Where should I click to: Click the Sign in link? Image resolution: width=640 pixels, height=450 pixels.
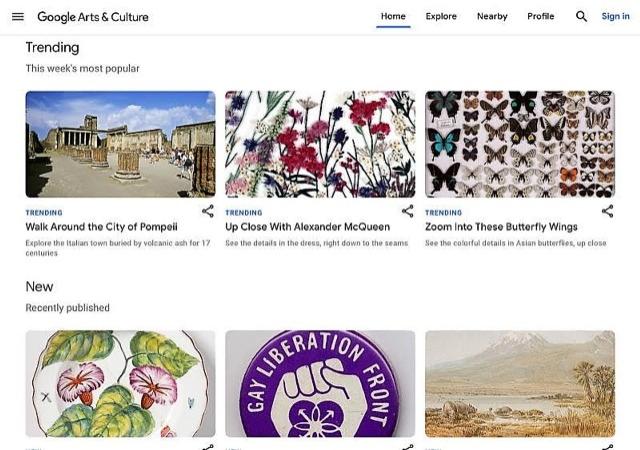pos(615,17)
